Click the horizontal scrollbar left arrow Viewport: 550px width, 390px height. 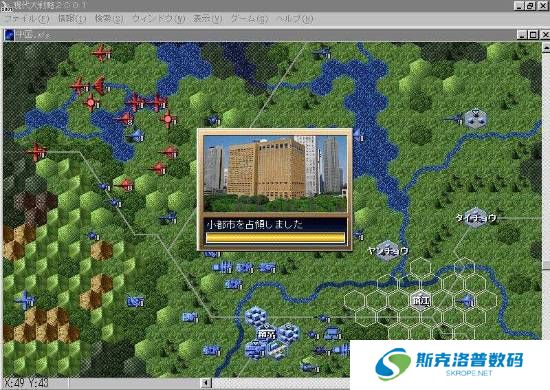tap(206, 383)
